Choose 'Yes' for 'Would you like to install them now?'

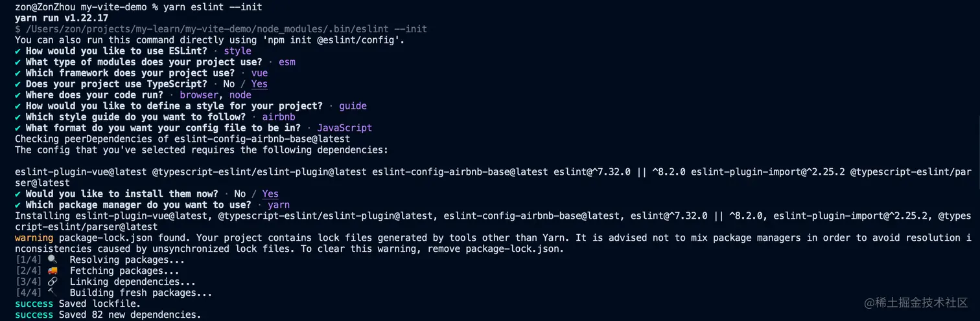point(270,194)
